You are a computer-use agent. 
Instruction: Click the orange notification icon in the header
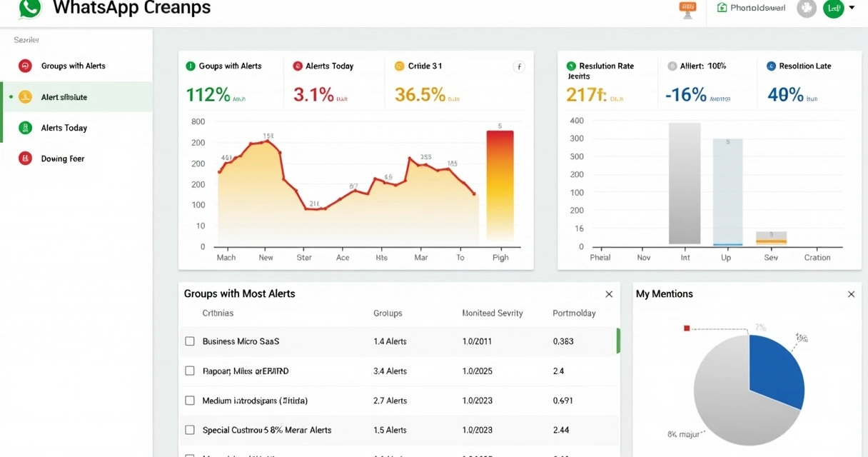(687, 9)
